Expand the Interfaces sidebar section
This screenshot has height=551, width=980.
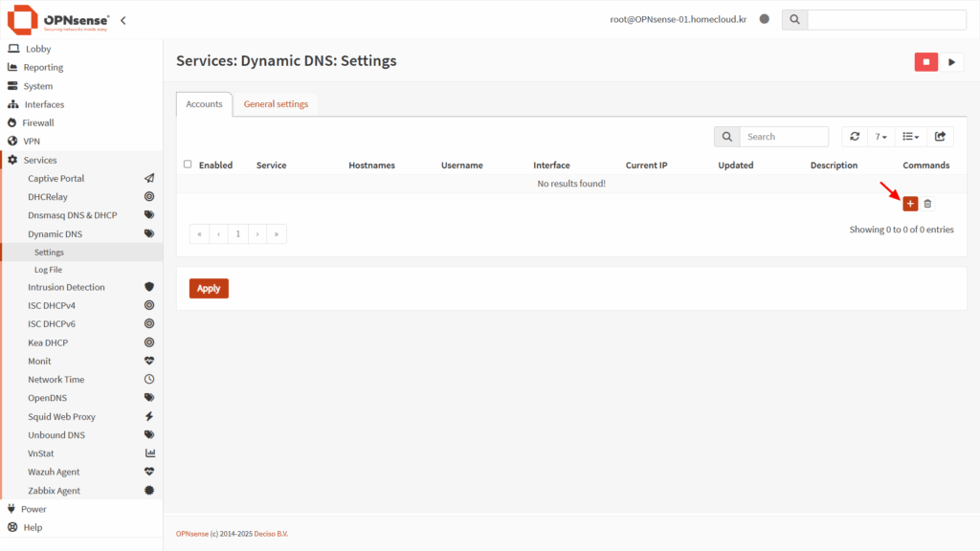(x=44, y=104)
